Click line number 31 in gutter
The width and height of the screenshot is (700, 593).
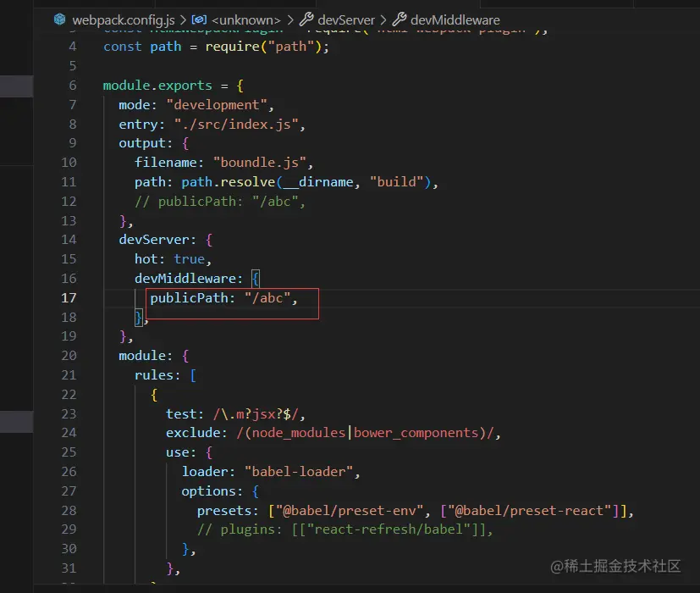point(69,568)
